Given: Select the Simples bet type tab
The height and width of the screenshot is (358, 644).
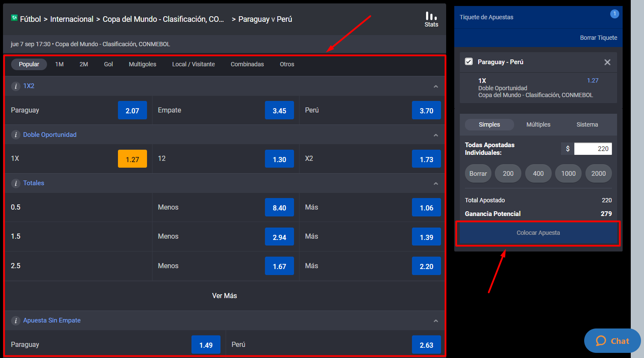Looking at the screenshot, I should (489, 124).
